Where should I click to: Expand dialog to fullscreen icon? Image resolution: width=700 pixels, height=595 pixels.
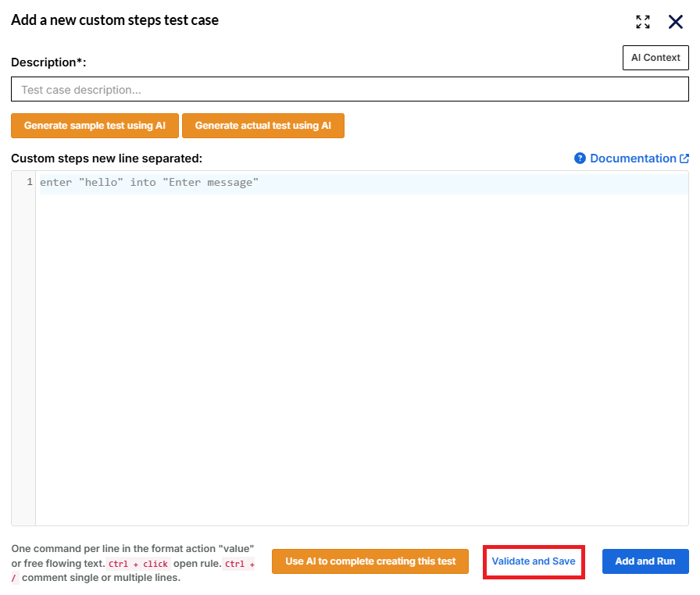tap(643, 21)
